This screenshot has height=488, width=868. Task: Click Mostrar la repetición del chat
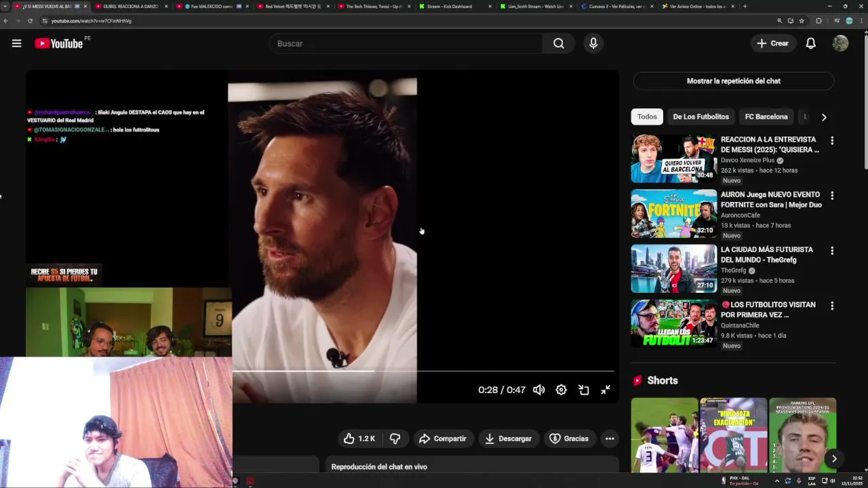tap(734, 81)
